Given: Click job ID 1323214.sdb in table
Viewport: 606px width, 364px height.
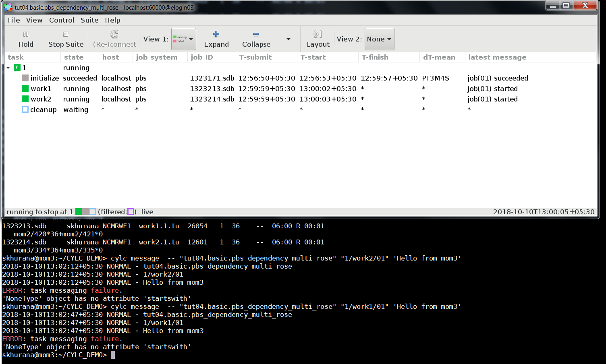Looking at the screenshot, I should coord(212,99).
